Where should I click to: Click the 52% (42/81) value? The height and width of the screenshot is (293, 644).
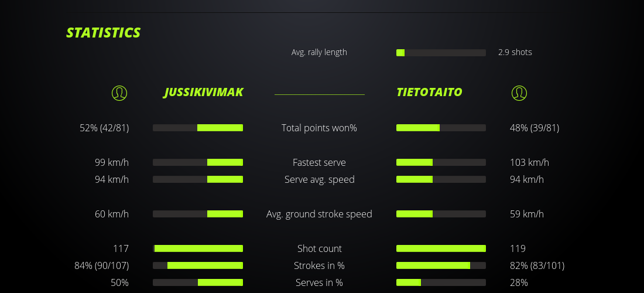[x=104, y=128]
